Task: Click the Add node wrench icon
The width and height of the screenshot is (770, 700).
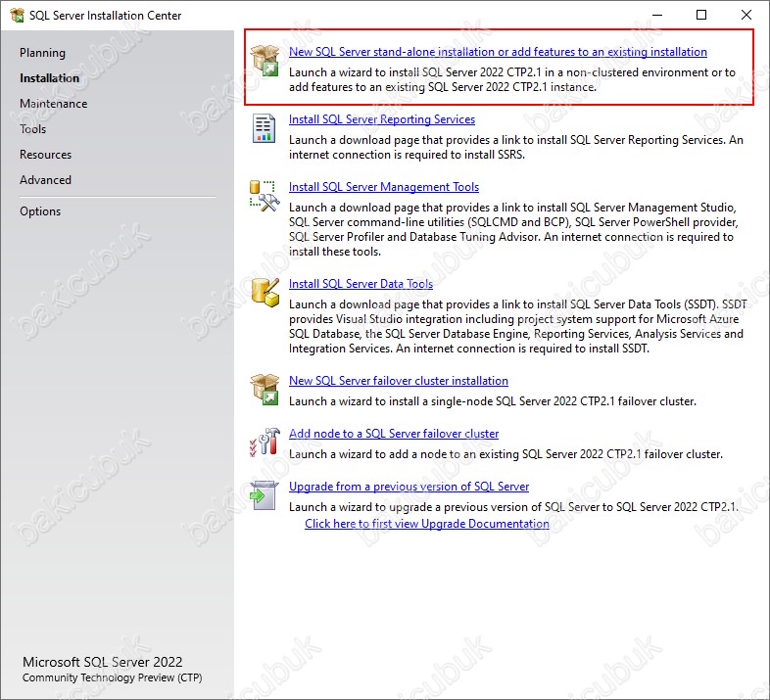Action: tap(265, 442)
